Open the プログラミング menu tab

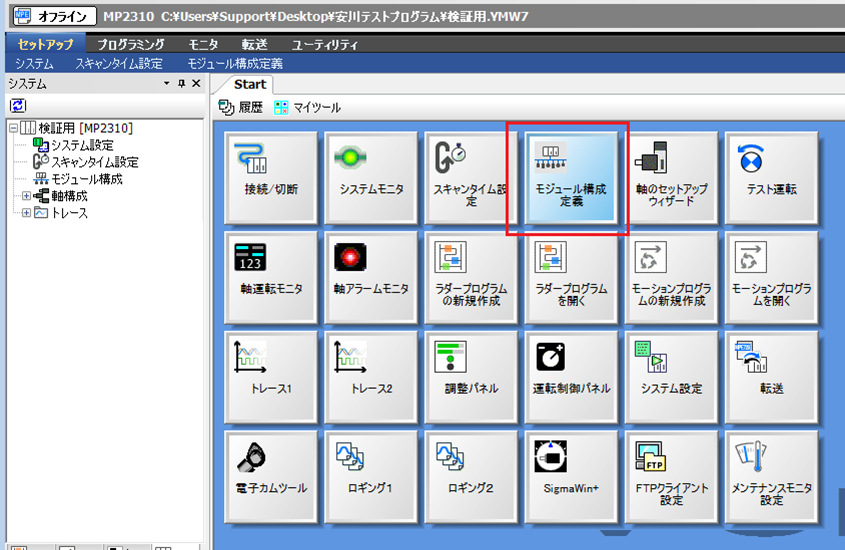(x=130, y=44)
